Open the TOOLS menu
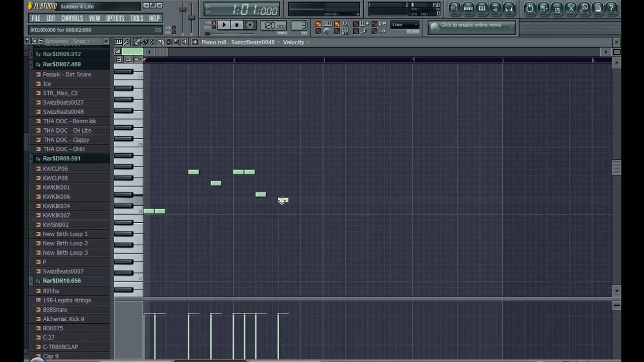Image resolution: width=644 pixels, height=362 pixels. coord(136,18)
